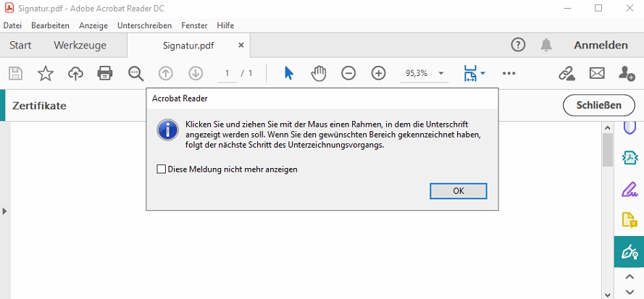The image size is (644, 299).
Task: Open the page fit options dropdown arrow
Action: [482, 74]
